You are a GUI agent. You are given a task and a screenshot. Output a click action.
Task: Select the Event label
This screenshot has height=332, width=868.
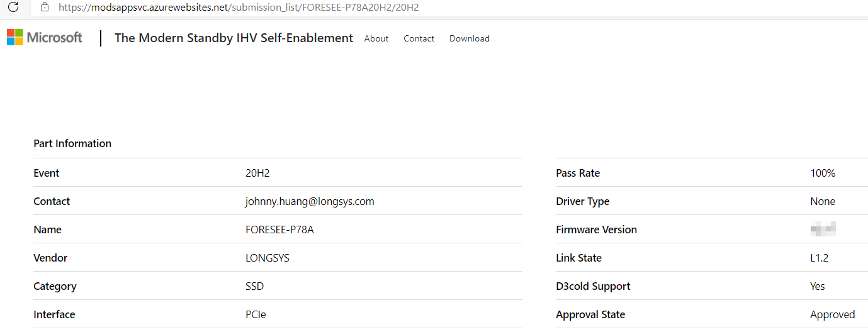tap(47, 173)
